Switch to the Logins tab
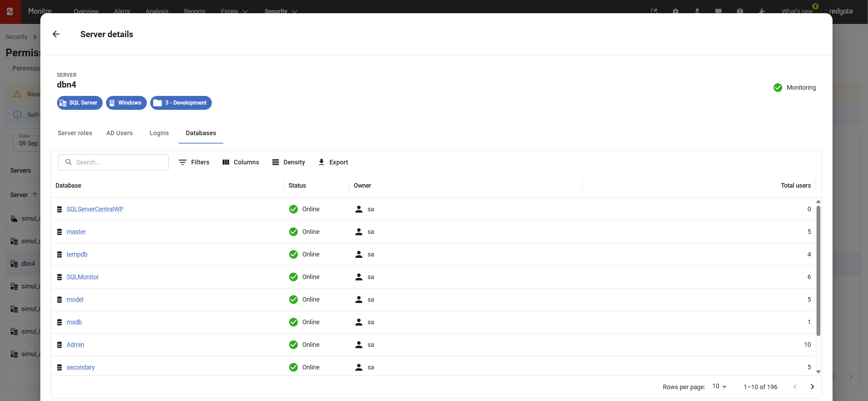 click(159, 133)
